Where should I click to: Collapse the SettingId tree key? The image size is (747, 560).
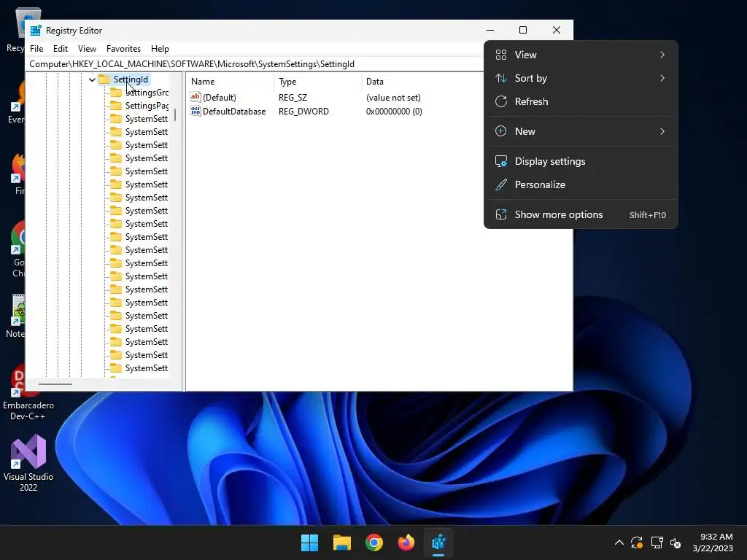click(92, 79)
